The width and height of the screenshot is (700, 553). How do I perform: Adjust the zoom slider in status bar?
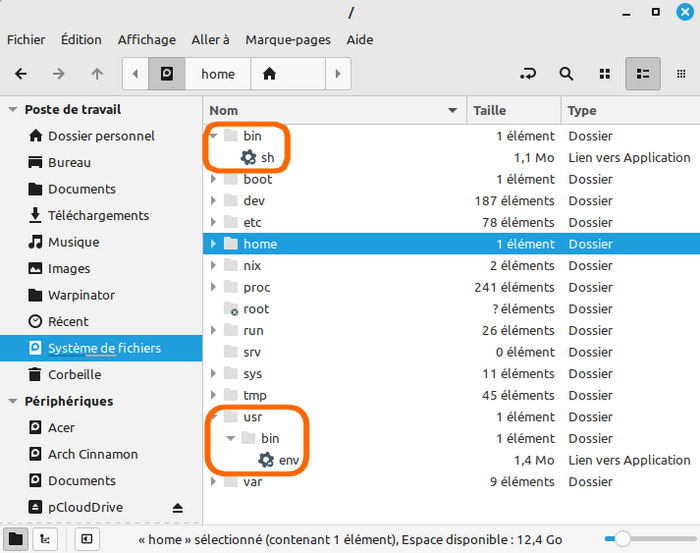[x=623, y=539]
